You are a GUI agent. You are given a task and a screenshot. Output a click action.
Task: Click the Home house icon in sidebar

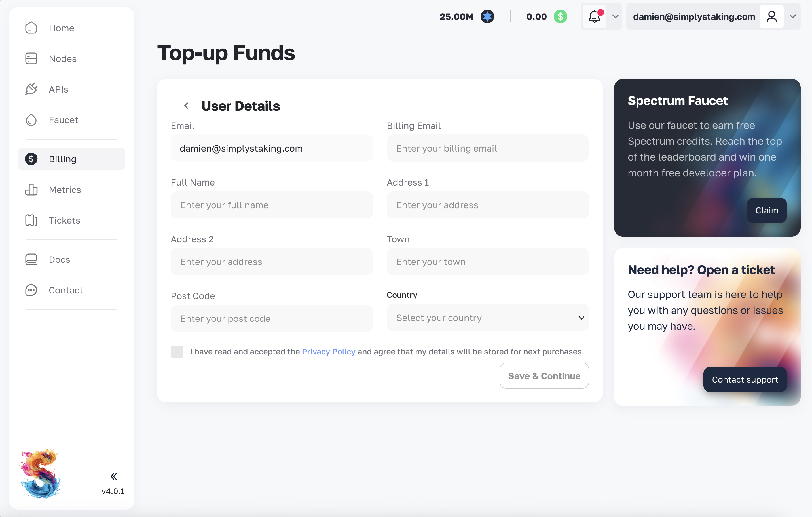31,28
